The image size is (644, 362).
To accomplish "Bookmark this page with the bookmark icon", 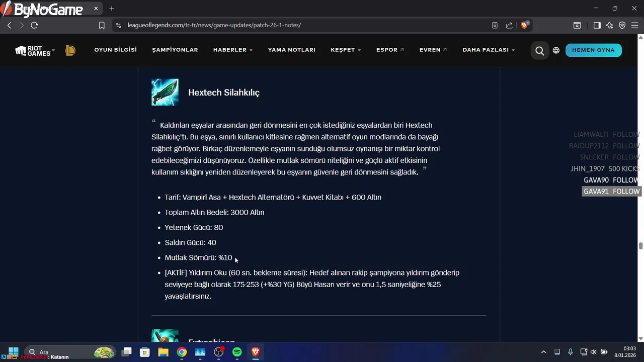I will [x=102, y=25].
